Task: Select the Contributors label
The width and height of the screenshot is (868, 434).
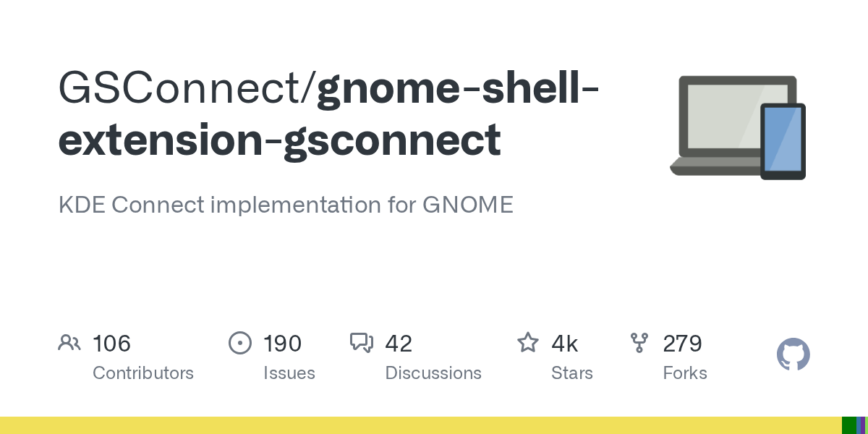Action: (x=143, y=373)
